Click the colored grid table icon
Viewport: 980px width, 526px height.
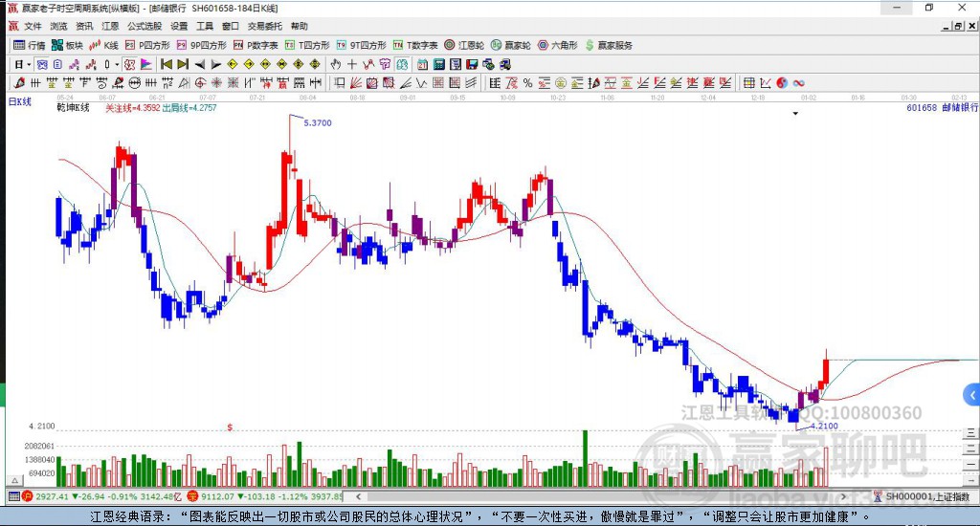point(748,82)
